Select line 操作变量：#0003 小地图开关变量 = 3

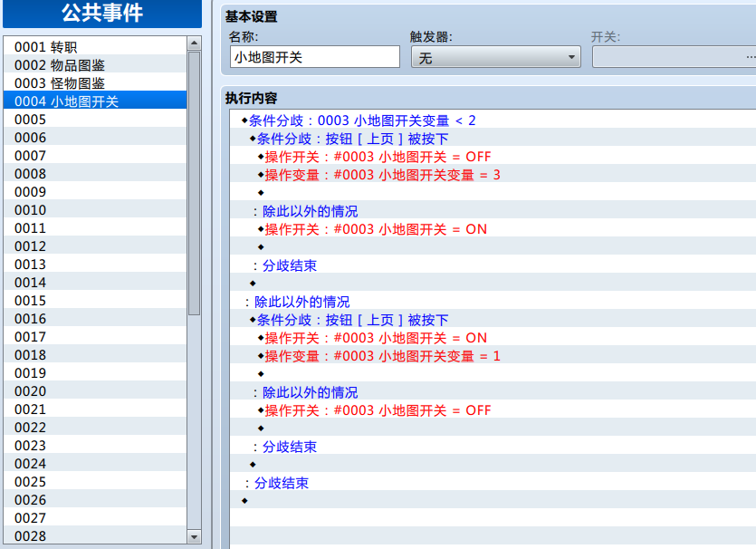tap(493, 175)
